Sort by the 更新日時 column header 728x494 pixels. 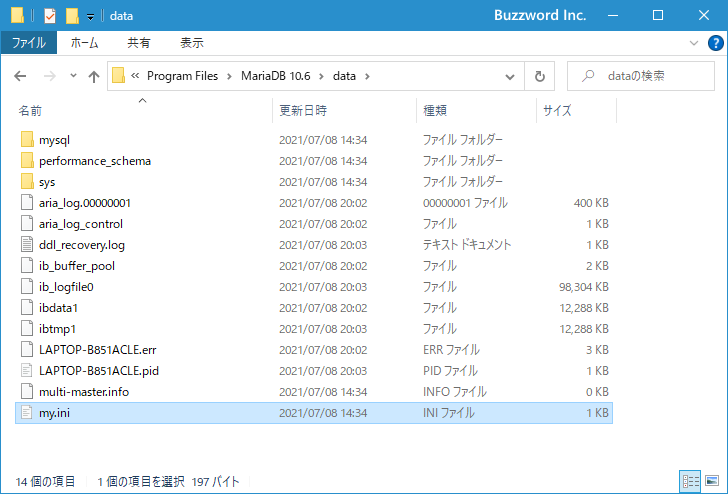point(303,110)
